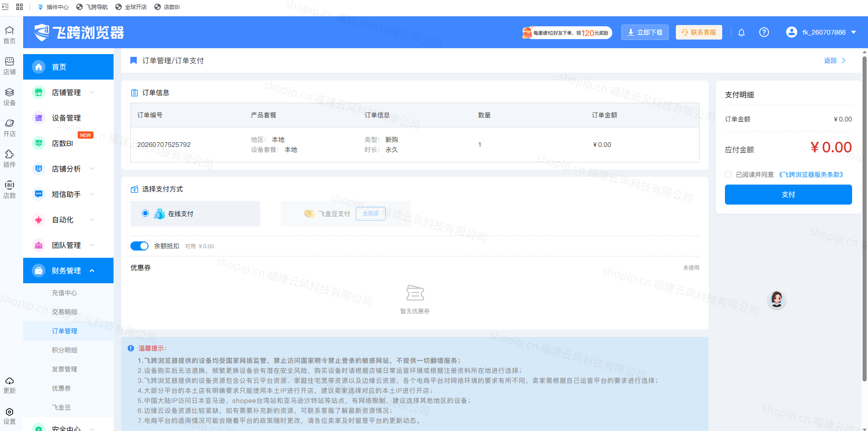Click the order number 20260707525792
The width and height of the screenshot is (868, 431).
[x=164, y=145]
